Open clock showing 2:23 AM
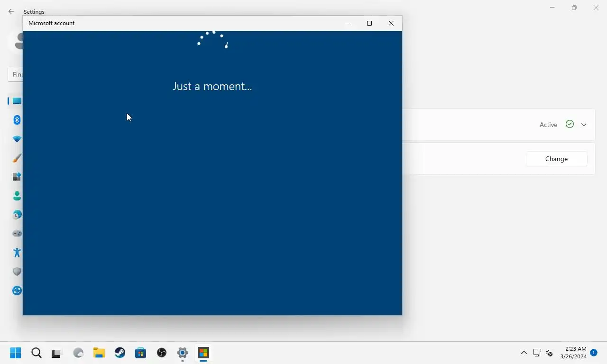Viewport: 607px width, 364px height. (x=573, y=353)
